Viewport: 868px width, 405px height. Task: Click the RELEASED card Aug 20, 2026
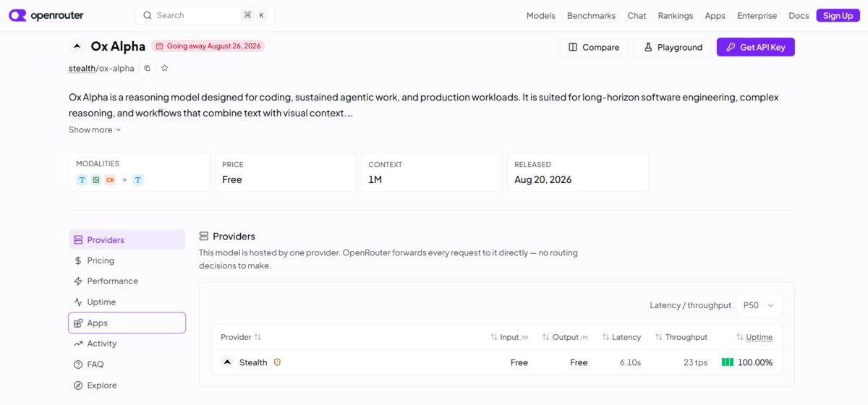pos(578,172)
